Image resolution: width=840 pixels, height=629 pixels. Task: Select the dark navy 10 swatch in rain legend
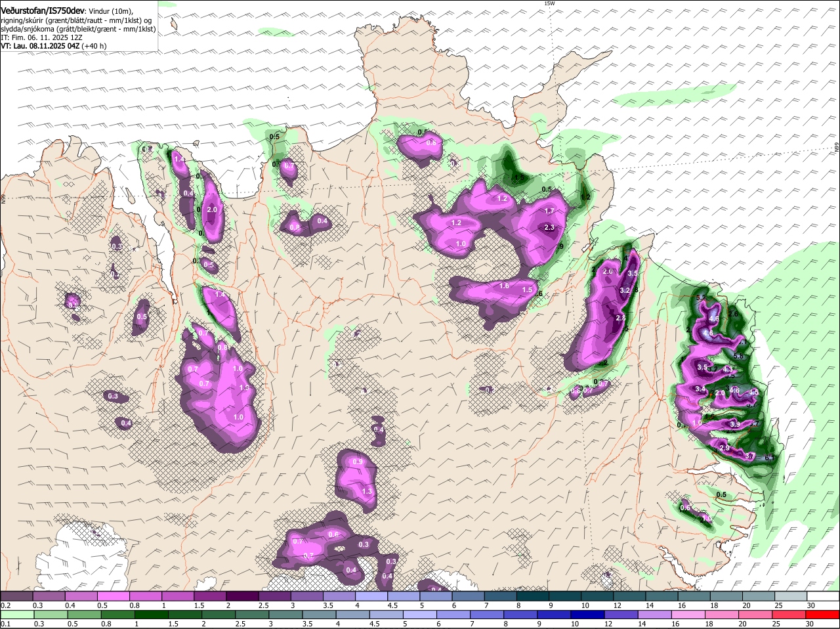point(587,615)
